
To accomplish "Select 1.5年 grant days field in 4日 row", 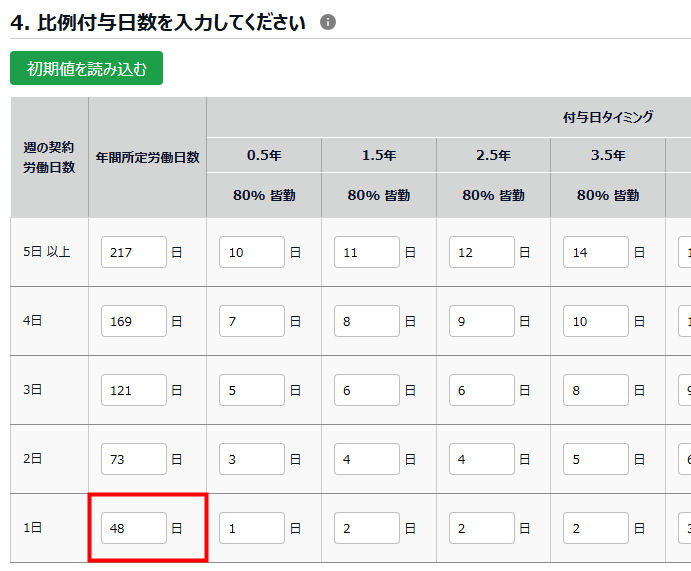I will click(367, 321).
